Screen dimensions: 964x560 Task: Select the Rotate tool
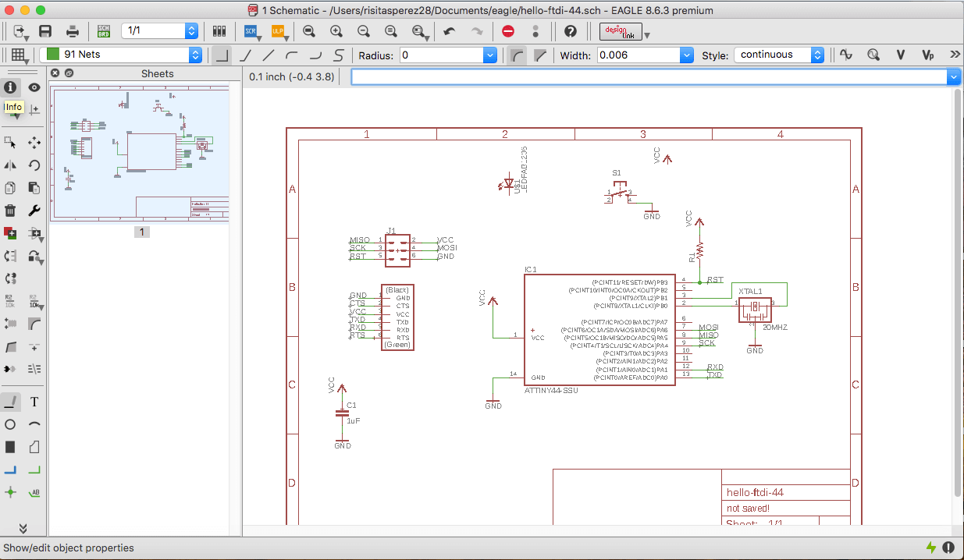(x=34, y=165)
